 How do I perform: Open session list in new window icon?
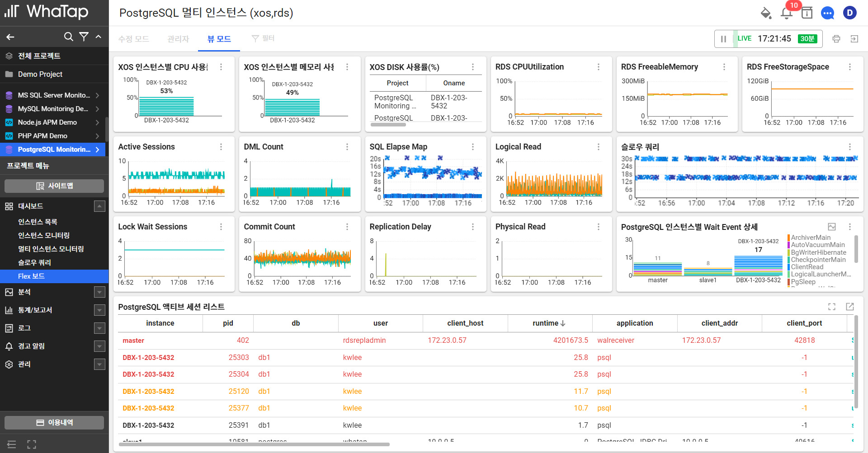click(x=850, y=307)
